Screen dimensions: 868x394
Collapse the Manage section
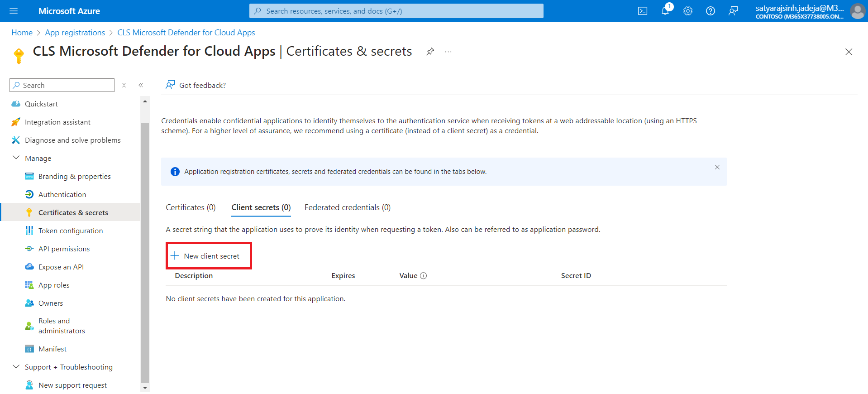(x=16, y=158)
